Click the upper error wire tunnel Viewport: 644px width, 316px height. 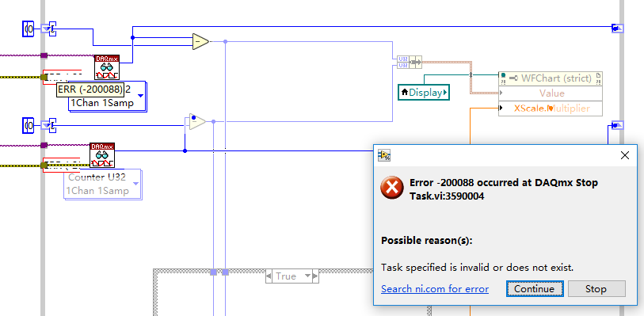pos(44,77)
